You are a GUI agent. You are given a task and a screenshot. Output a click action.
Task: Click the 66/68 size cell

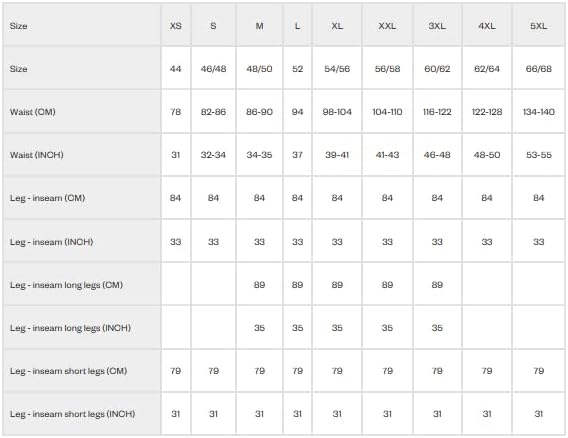[x=539, y=69]
